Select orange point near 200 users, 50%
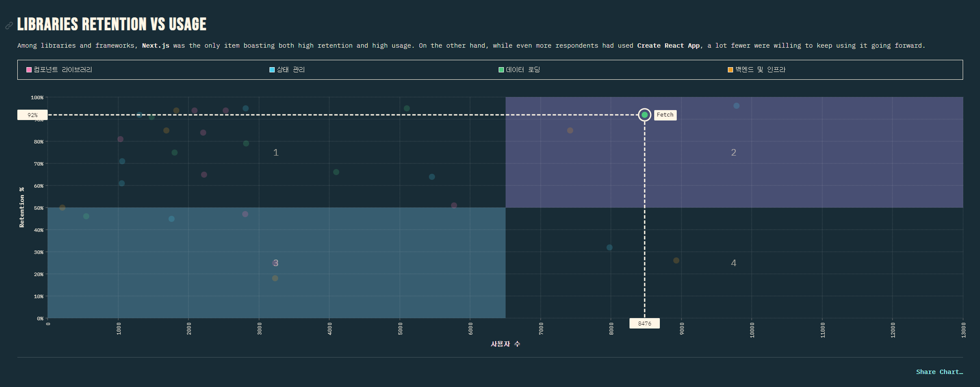The height and width of the screenshot is (387, 980). 62,208
